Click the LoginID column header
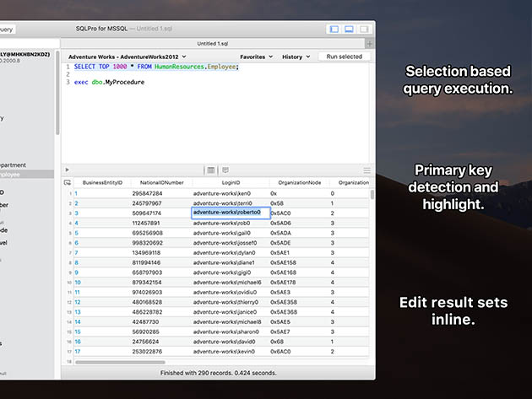Screen dimensions: 532x399 [x=231, y=182]
